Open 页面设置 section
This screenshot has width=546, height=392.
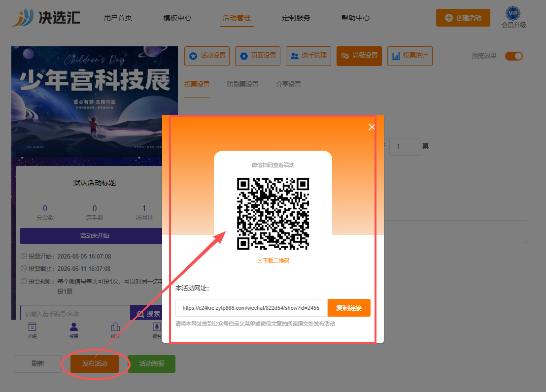pos(258,56)
